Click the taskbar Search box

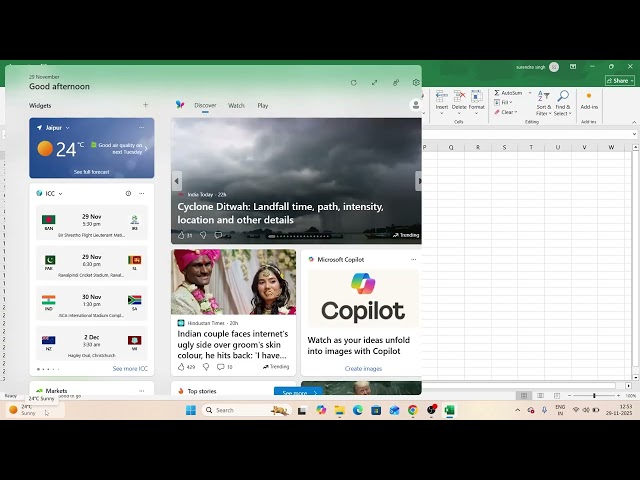247,410
